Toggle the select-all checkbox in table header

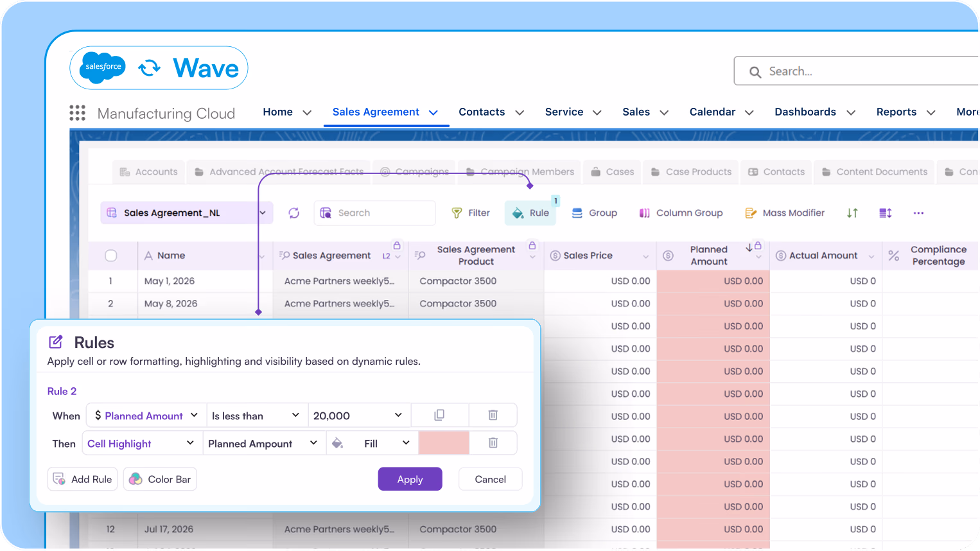pyautogui.click(x=111, y=256)
